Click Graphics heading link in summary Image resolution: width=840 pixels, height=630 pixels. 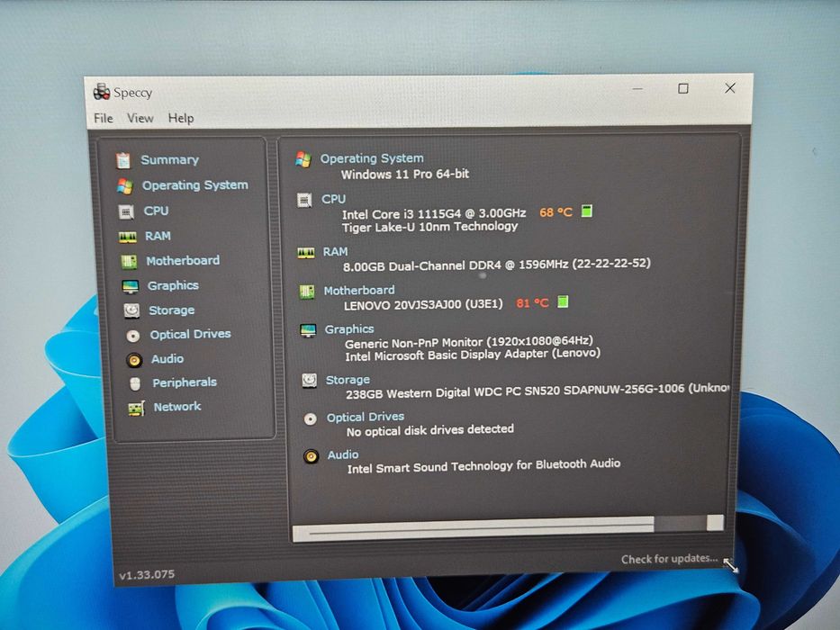pos(348,329)
